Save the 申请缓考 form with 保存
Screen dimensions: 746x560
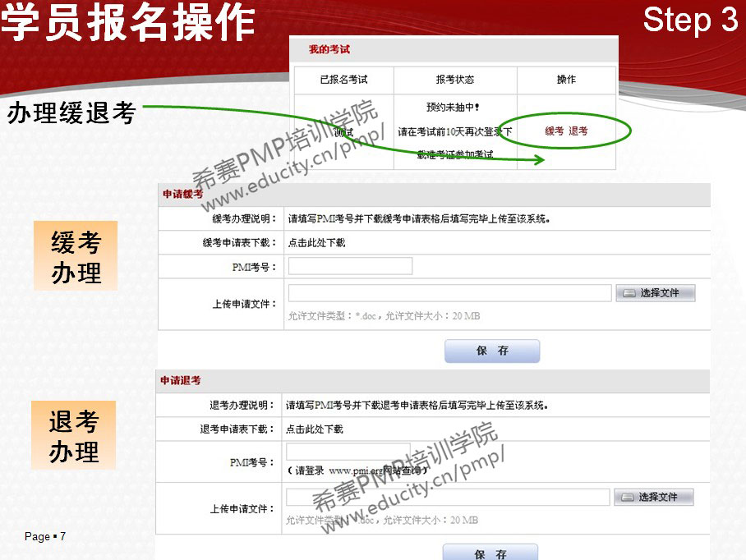point(492,351)
